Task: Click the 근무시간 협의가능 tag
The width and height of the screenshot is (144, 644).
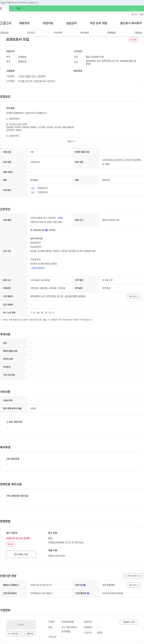Action: pos(38,268)
